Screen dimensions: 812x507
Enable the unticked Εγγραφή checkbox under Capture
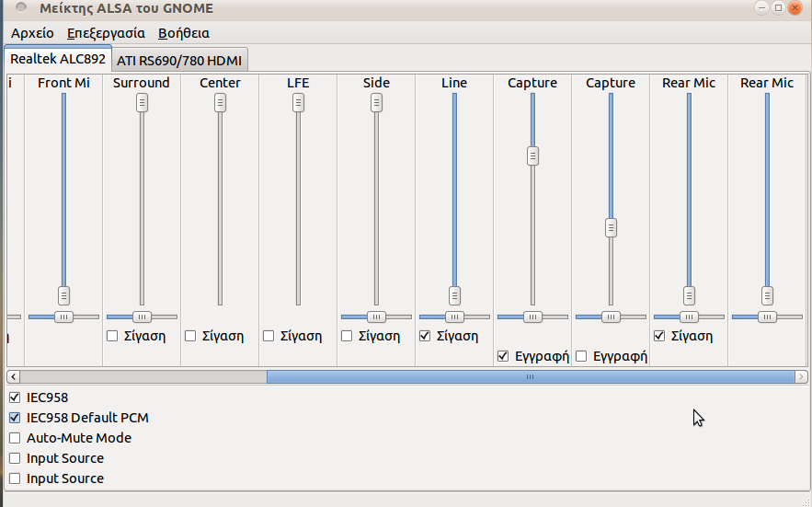581,356
